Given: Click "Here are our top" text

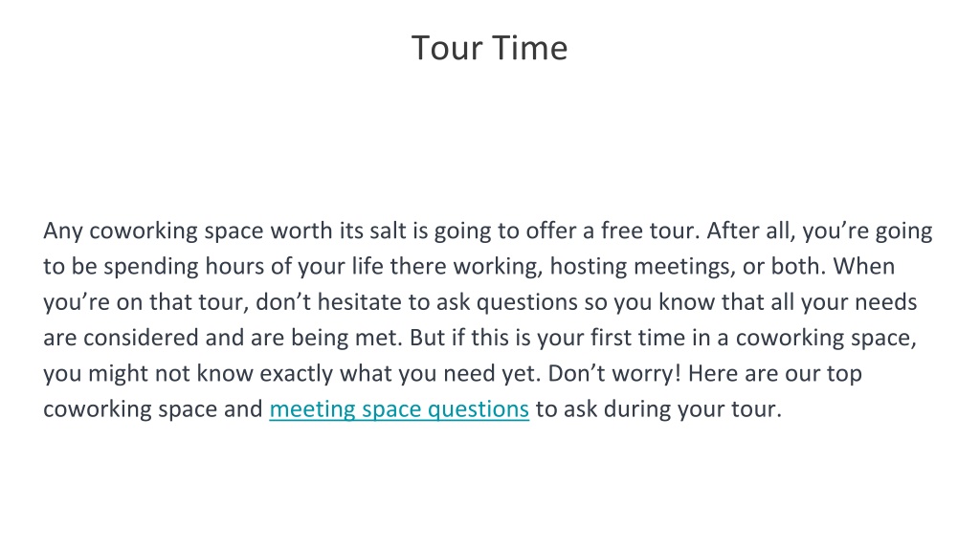Looking at the screenshot, I should click(x=775, y=374).
